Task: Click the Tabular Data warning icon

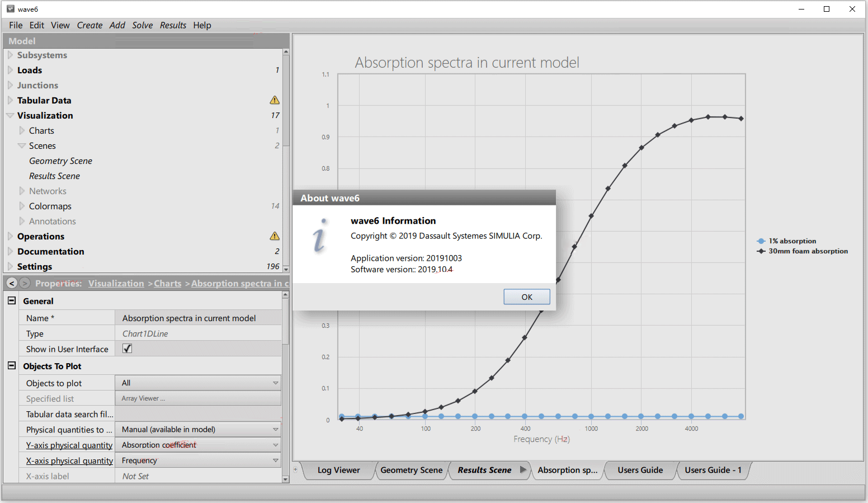Action: 275,100
